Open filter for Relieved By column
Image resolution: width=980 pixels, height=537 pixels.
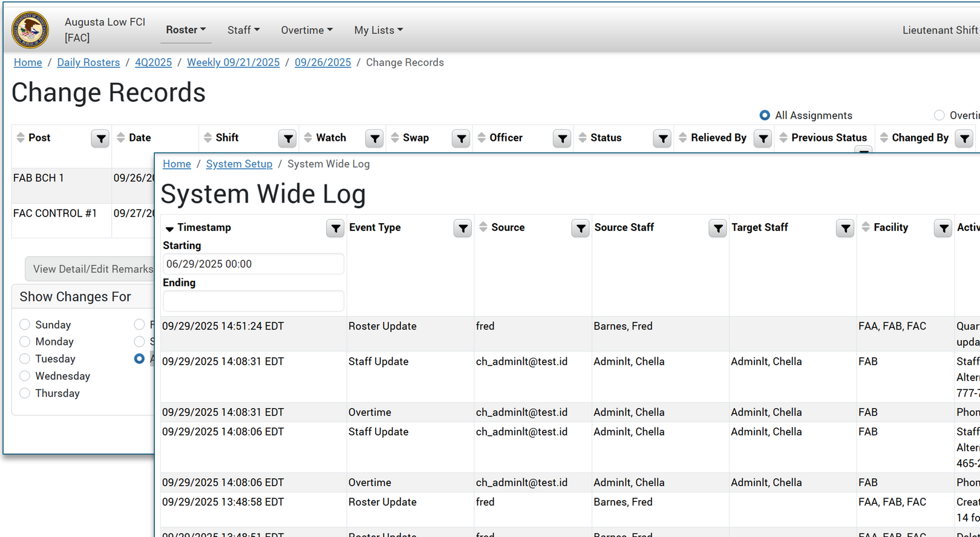pos(763,138)
